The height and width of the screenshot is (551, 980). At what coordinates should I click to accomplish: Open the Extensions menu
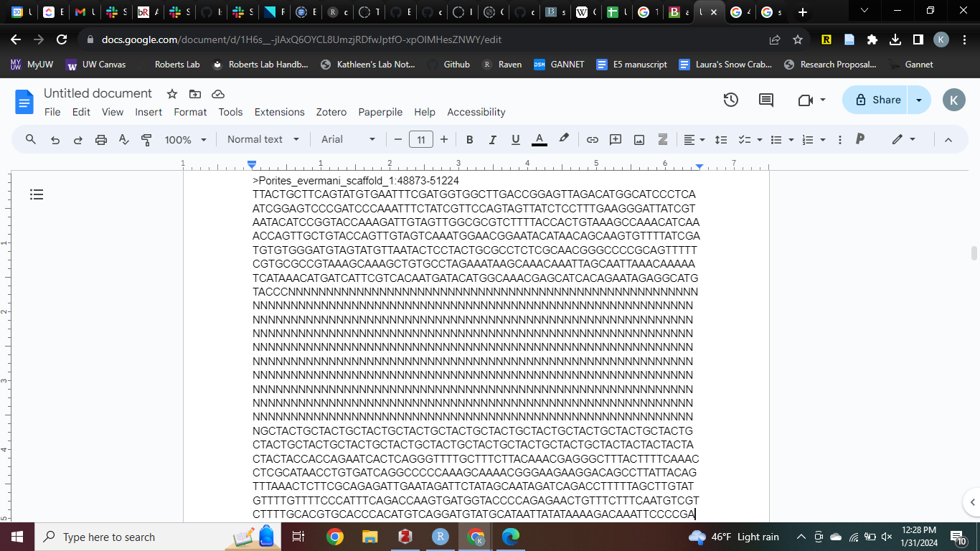[x=279, y=112]
